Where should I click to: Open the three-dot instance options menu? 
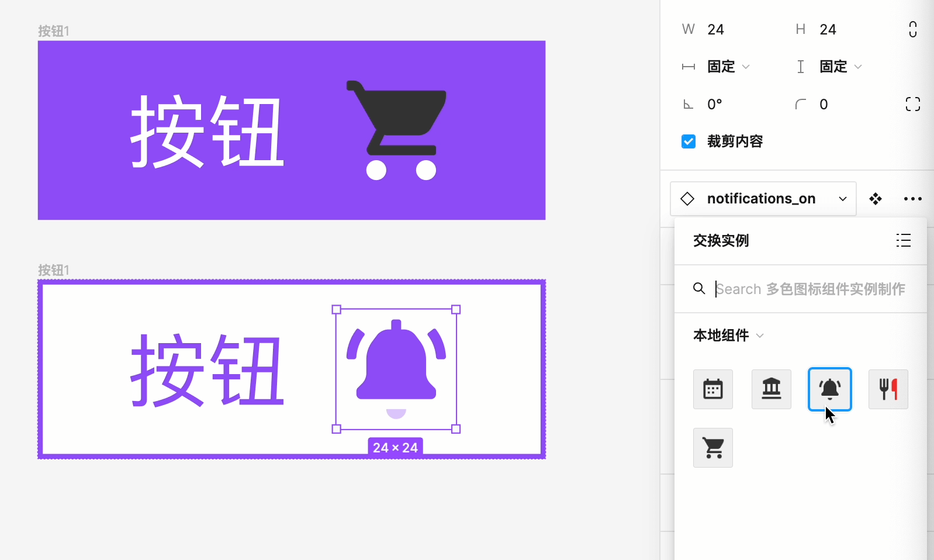click(x=912, y=199)
